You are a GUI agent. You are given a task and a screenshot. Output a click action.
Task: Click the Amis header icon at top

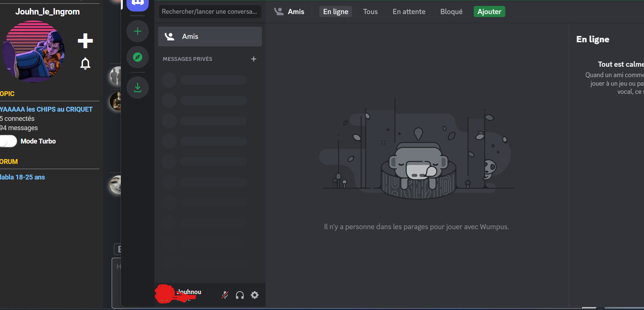[279, 11]
